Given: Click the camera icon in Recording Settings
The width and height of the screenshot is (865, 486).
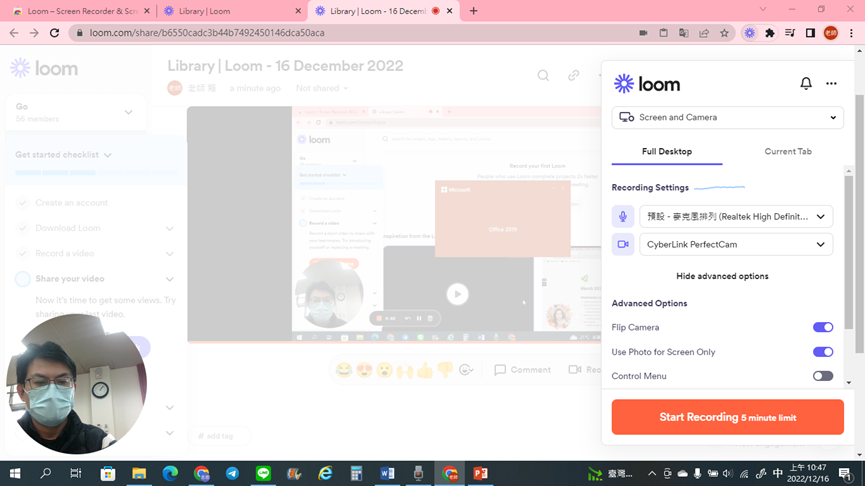Looking at the screenshot, I should 623,244.
